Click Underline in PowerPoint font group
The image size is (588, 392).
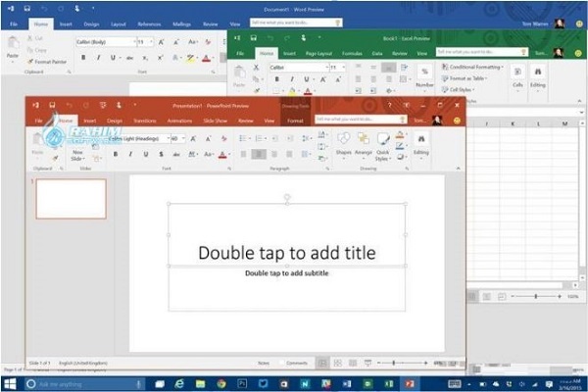[x=146, y=154]
